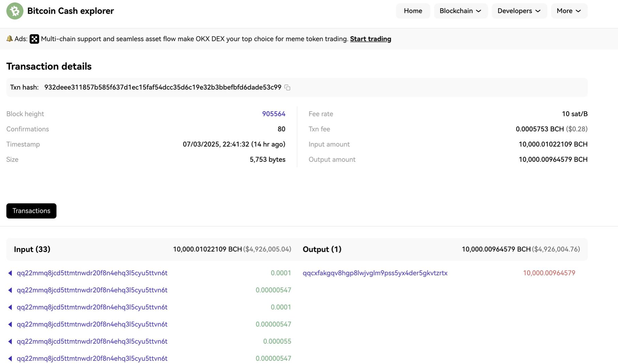Click the transaction hash field

[163, 87]
